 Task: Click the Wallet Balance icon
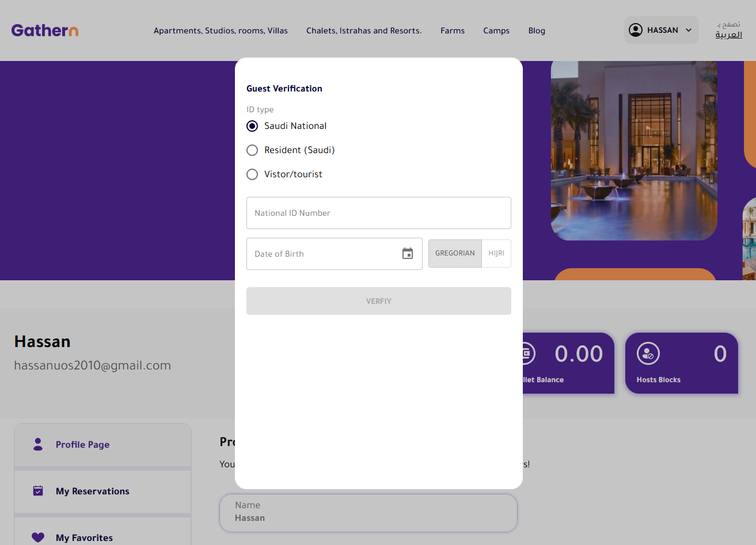(x=526, y=354)
